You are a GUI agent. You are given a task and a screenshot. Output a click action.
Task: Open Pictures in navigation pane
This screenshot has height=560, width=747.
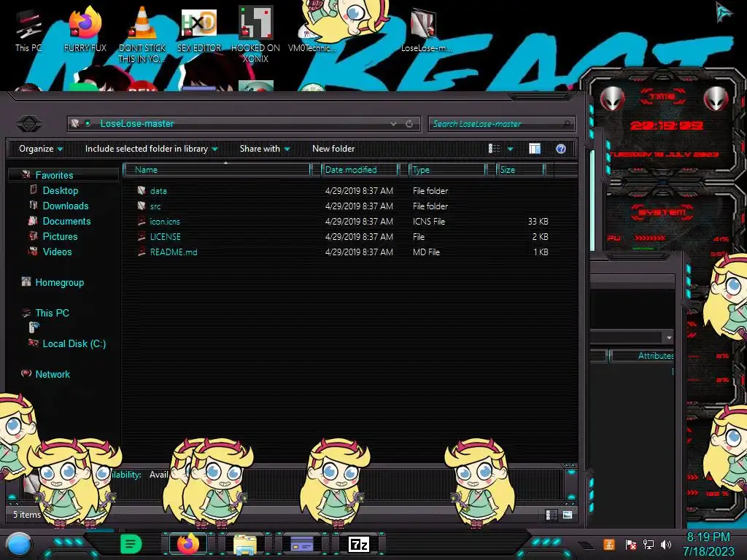[x=60, y=236]
